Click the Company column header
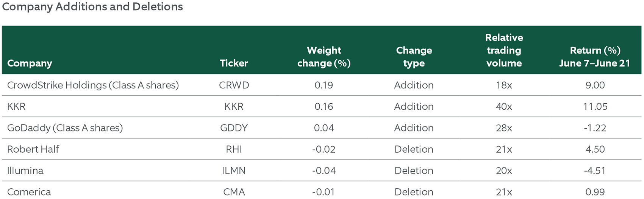644x199 pixels. point(30,63)
